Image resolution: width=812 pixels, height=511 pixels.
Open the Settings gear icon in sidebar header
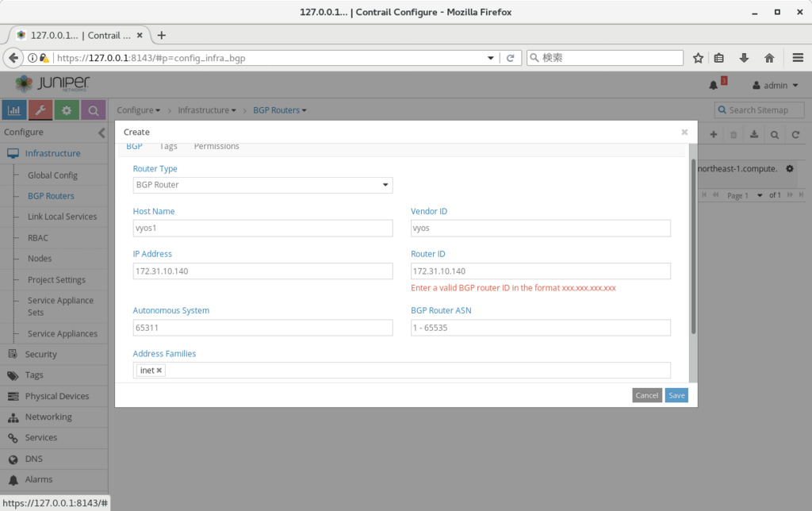tap(67, 109)
